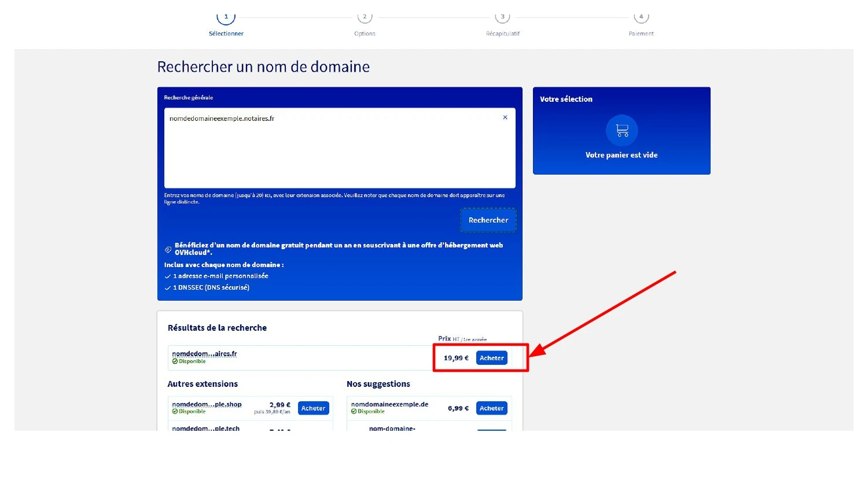The image size is (868, 488).
Task: Click the Disponible status icon under nomdedom...ple.shop
Action: tap(175, 411)
